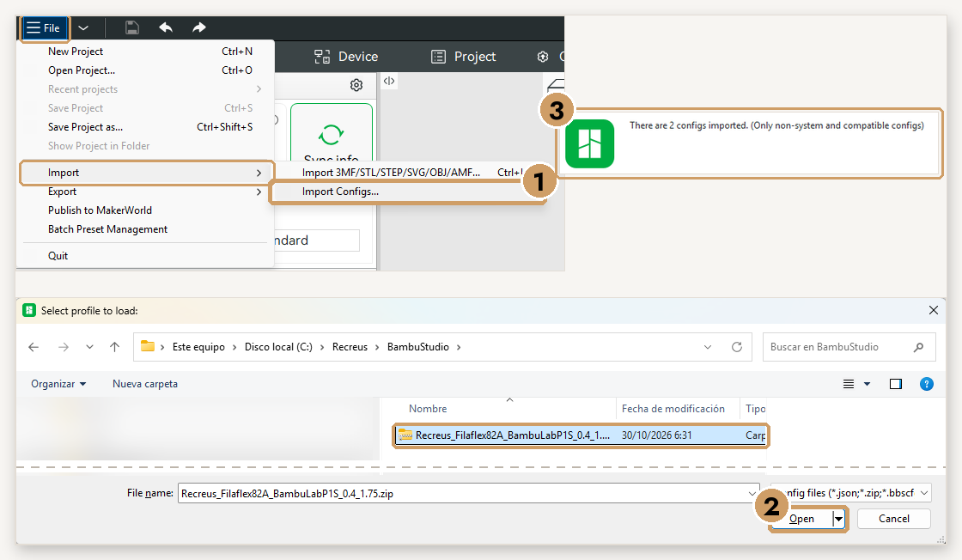The image size is (962, 560).
Task: Open Batch Preset Management
Action: pyautogui.click(x=147, y=229)
